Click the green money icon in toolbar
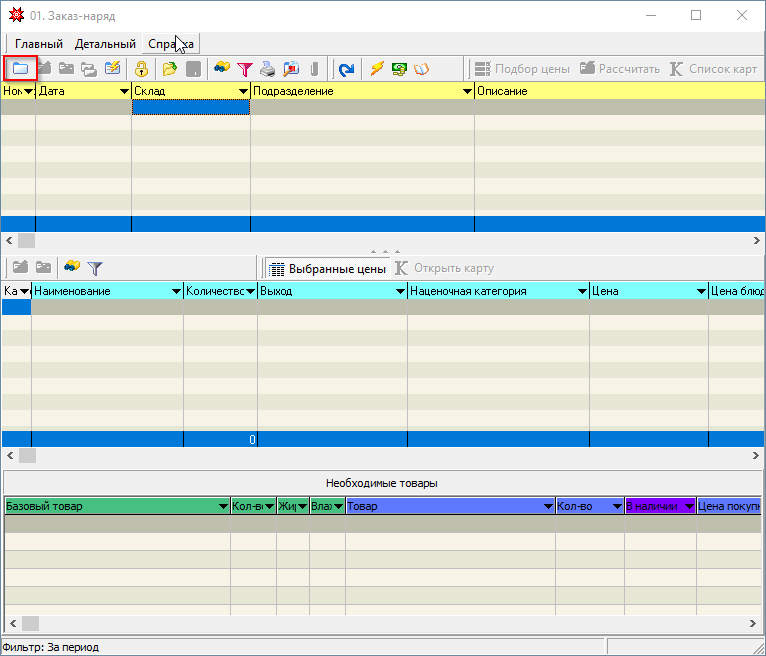This screenshot has height=656, width=766. tap(399, 69)
